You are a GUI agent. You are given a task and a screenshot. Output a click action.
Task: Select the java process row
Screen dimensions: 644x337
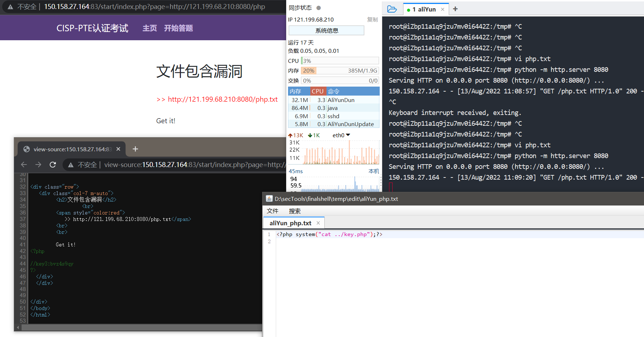(x=334, y=108)
